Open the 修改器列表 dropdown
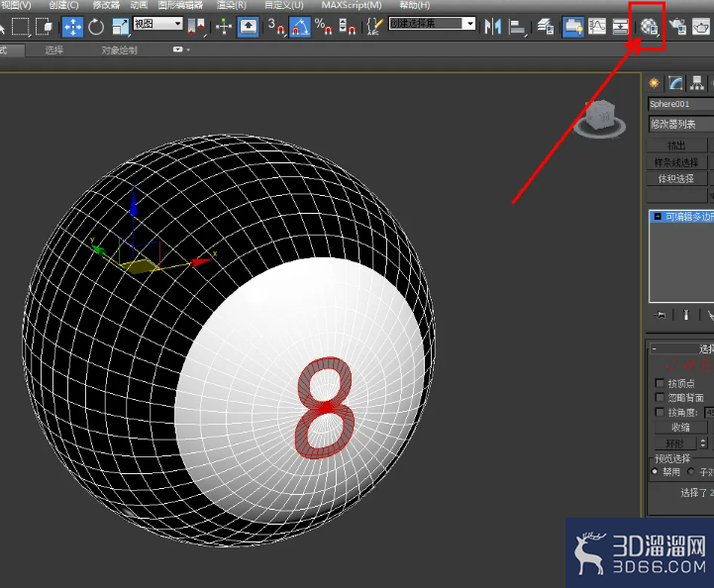The height and width of the screenshot is (588, 714). pos(681,124)
